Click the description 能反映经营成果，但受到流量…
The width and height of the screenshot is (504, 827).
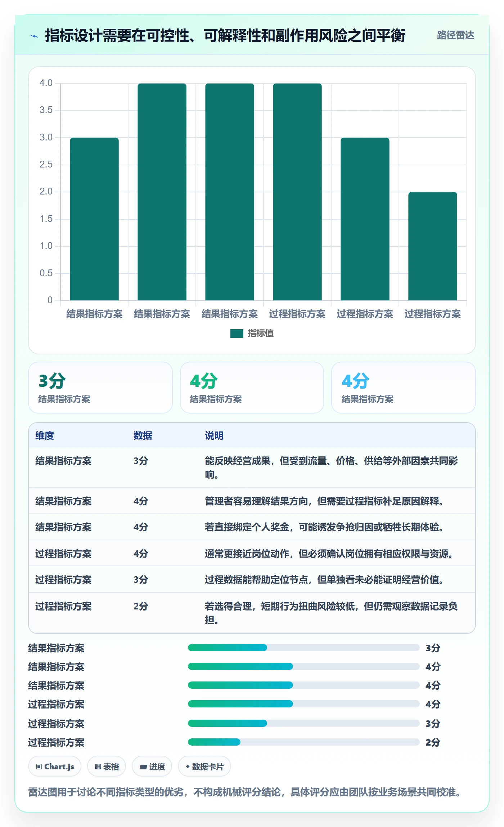(331, 468)
